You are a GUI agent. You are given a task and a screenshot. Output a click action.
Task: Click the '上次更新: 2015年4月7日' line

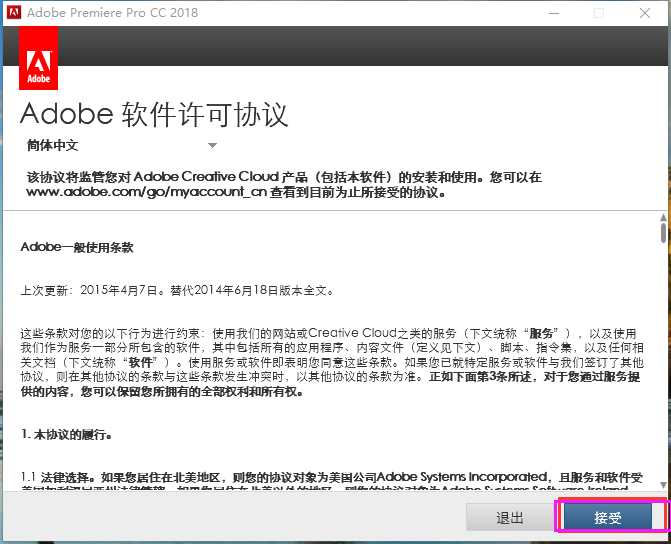(x=177, y=290)
